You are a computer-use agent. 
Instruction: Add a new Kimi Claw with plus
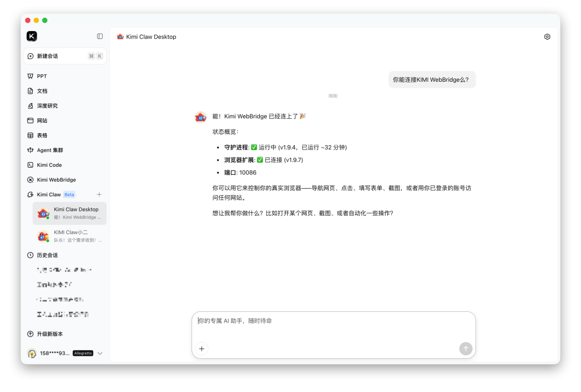(100, 195)
